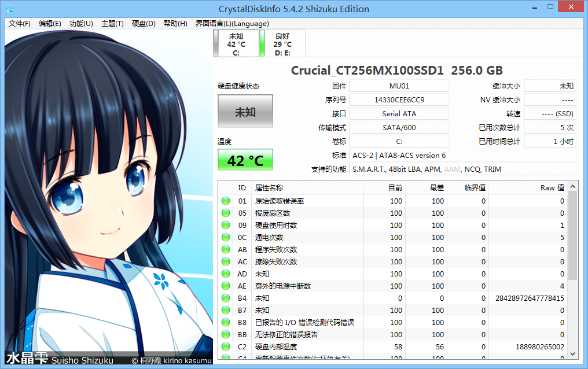The image size is (588, 369).
Task: Select the 原始读取错误率 attribute row
Action: tap(393, 201)
